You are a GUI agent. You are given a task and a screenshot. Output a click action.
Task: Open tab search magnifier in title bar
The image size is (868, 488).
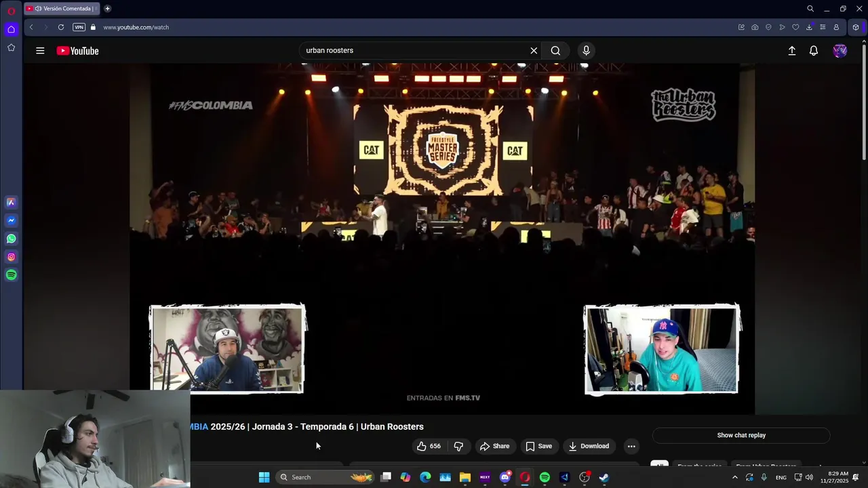[x=810, y=9]
